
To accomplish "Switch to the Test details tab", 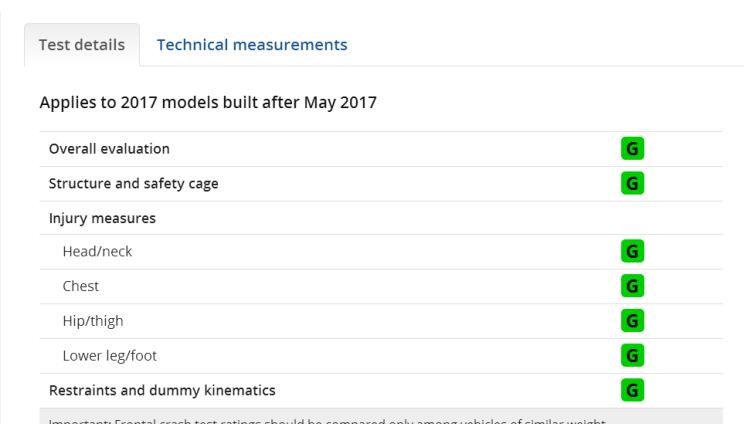I will point(82,45).
